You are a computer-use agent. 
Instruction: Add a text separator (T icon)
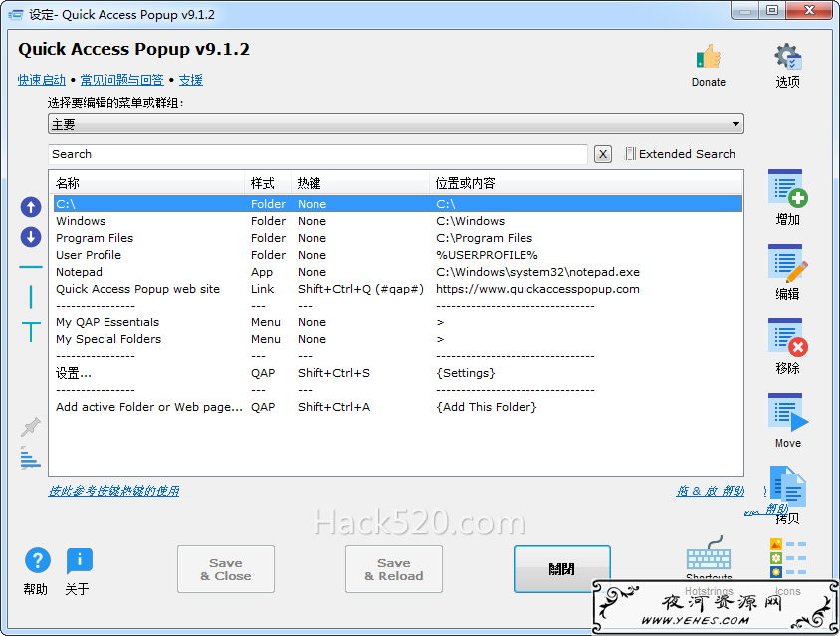pyautogui.click(x=31, y=332)
